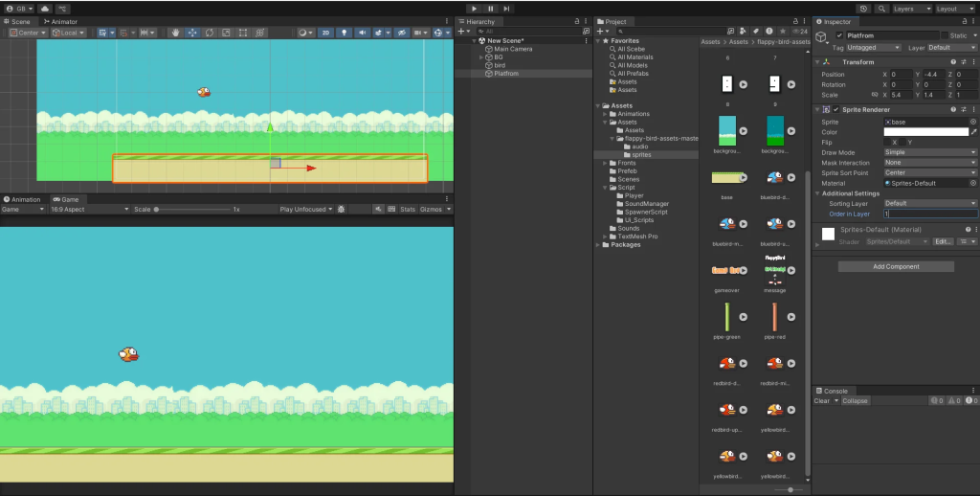The image size is (980, 496).
Task: Click the Scene panel more options dots
Action: [447, 21]
